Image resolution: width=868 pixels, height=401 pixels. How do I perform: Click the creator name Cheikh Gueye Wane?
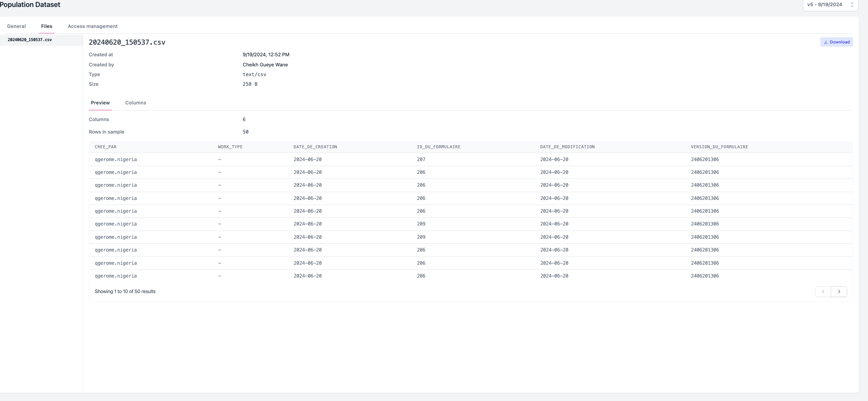pos(265,65)
